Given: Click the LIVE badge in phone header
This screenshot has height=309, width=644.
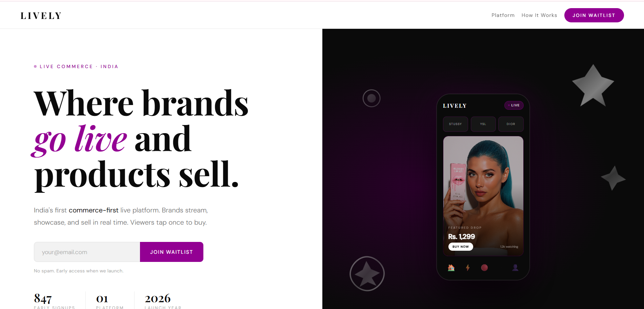Looking at the screenshot, I should (514, 105).
